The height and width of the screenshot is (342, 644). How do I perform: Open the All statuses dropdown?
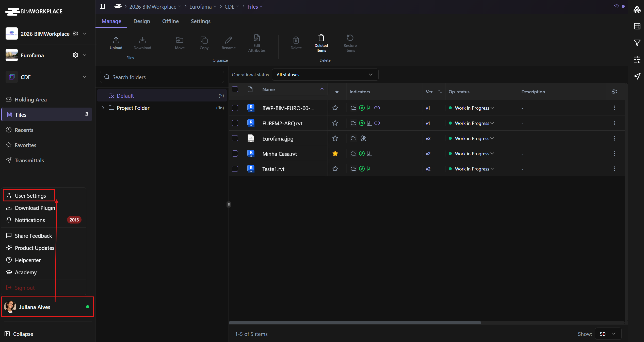(x=325, y=75)
